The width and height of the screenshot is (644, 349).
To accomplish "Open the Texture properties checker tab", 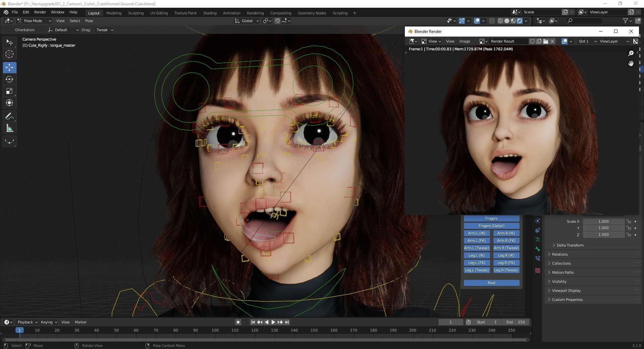I will [x=538, y=270].
